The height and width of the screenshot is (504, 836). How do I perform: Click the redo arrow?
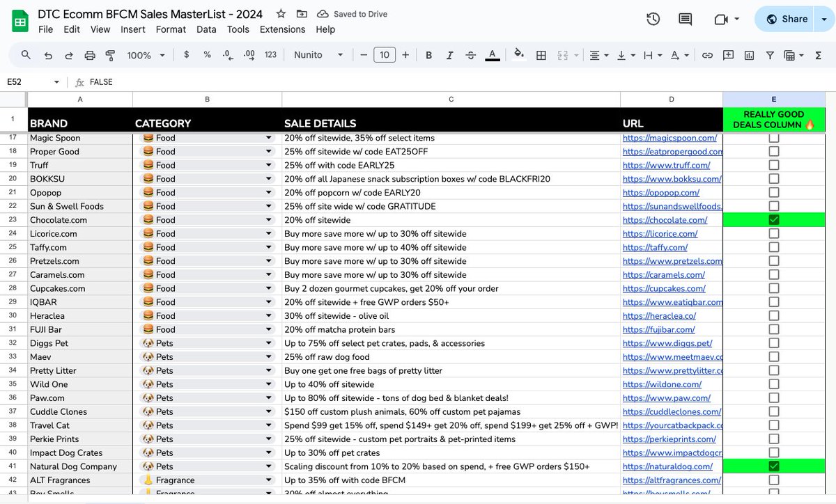coord(69,55)
